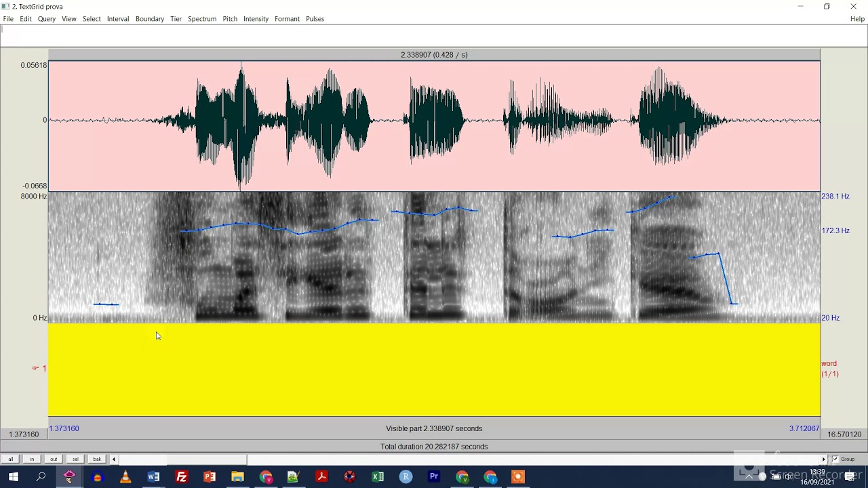Click the 8000 Hz frequency label

pos(34,196)
